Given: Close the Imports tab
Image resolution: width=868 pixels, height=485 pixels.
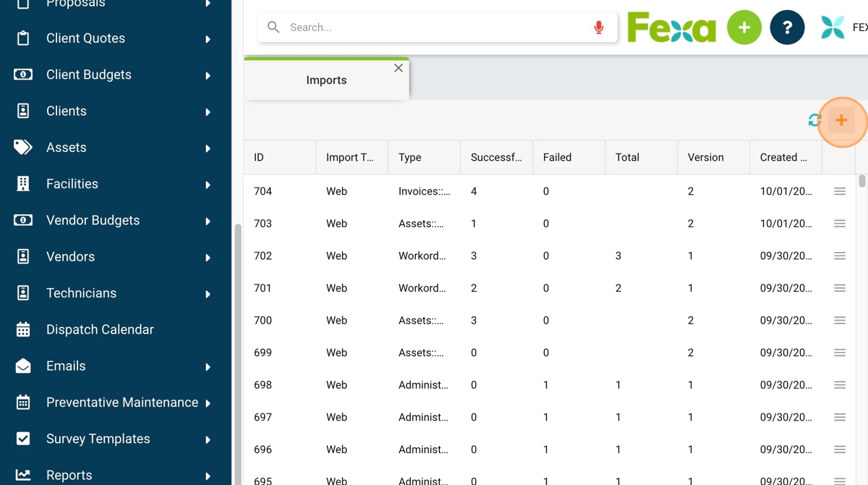Looking at the screenshot, I should [x=398, y=68].
